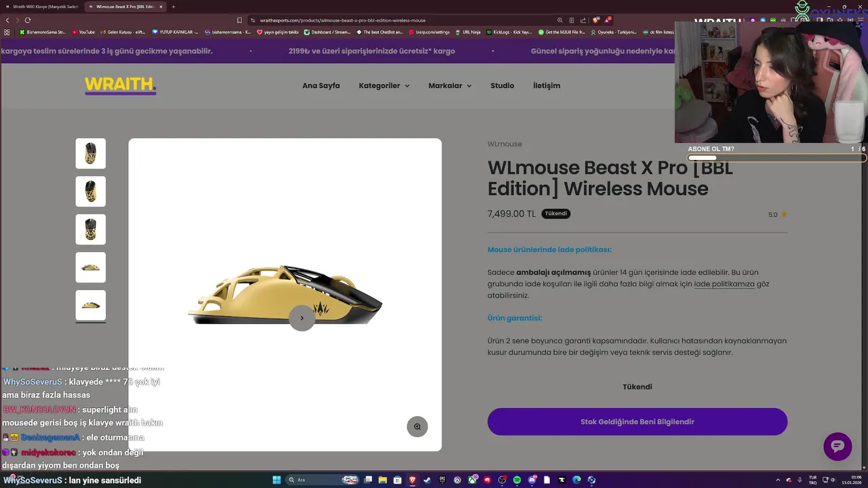Go back in browser history

tap(7, 20)
